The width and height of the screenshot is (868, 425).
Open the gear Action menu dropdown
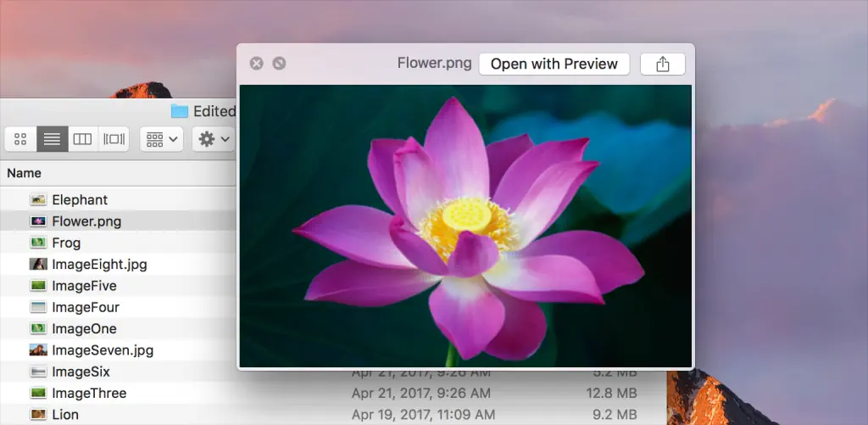click(213, 139)
